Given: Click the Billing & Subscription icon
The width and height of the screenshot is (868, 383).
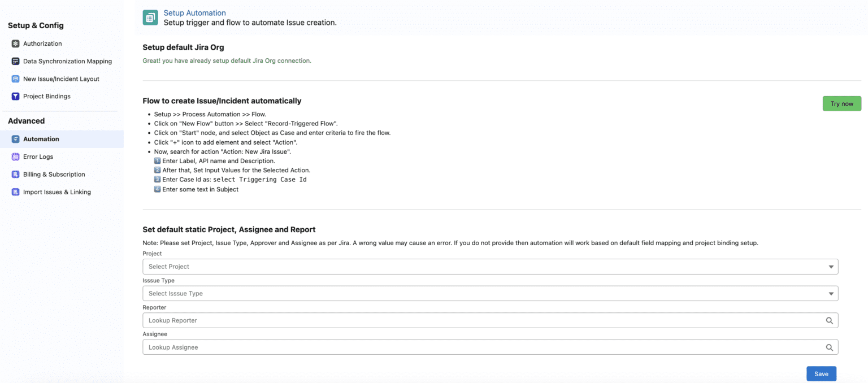Looking at the screenshot, I should [x=16, y=175].
